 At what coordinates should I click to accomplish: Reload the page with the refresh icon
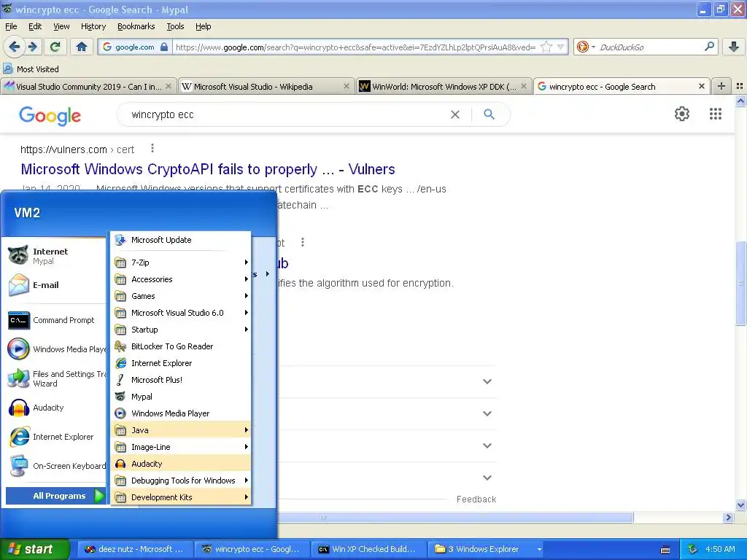pos(55,47)
